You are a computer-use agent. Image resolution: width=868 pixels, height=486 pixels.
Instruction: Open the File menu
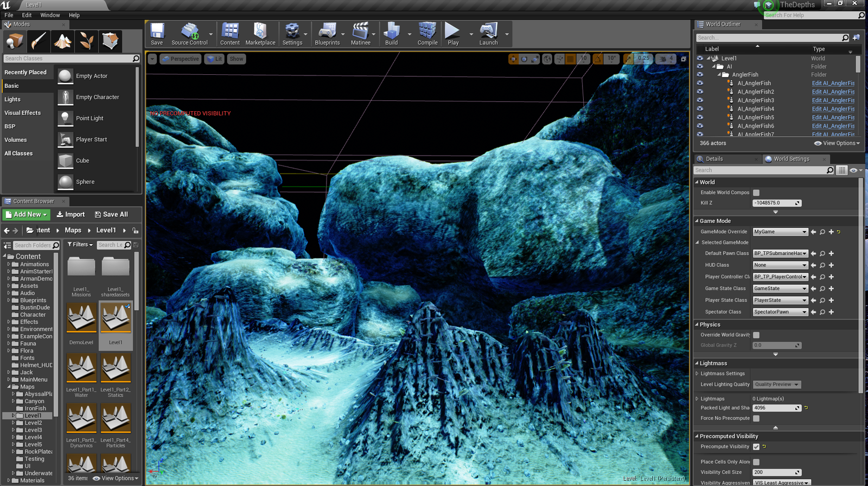click(x=9, y=15)
